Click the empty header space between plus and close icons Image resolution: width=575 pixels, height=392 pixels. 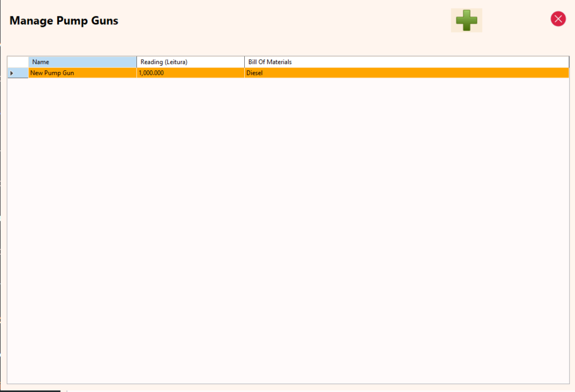pyautogui.click(x=515, y=20)
